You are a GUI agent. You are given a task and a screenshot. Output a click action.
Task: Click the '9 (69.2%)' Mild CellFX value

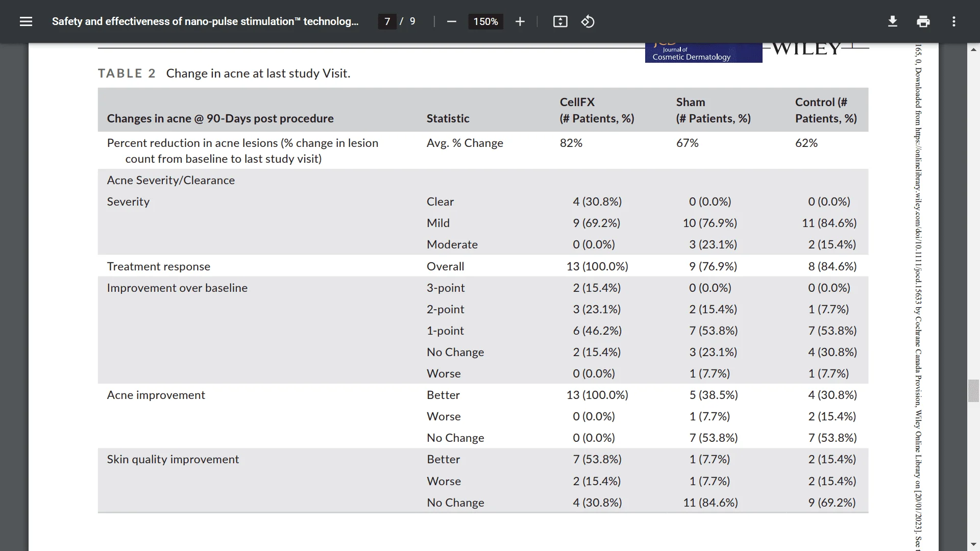point(596,223)
